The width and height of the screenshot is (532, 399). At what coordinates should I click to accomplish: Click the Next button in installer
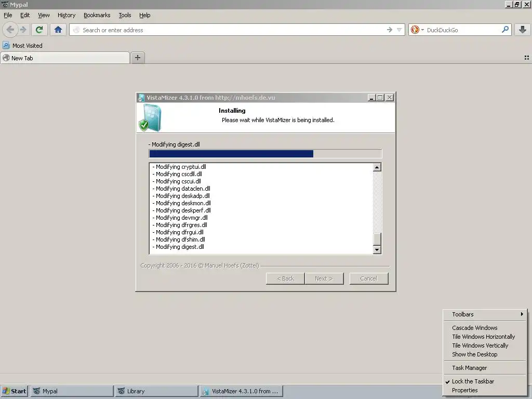[324, 278]
